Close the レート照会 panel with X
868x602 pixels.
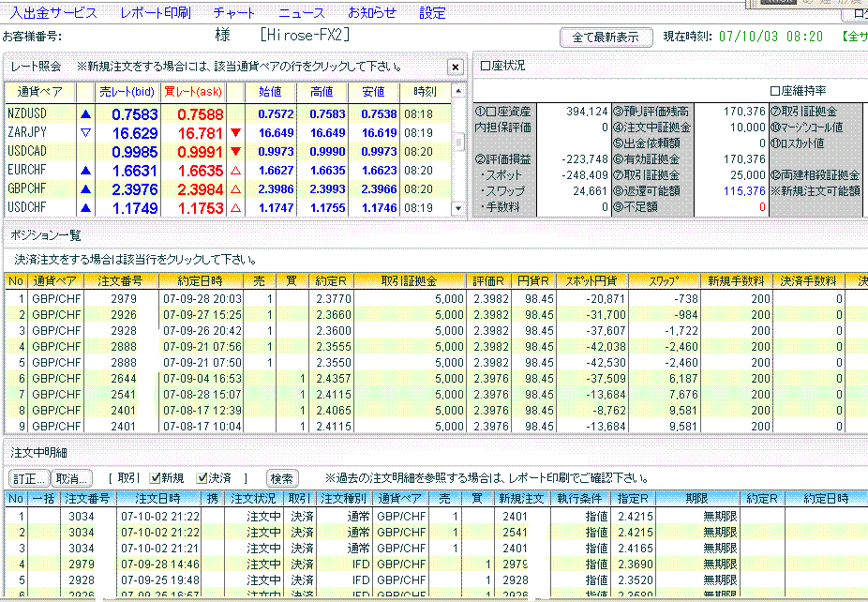point(455,67)
